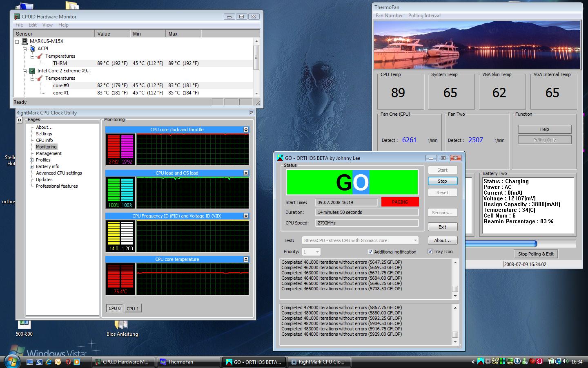The image size is (588, 368).
Task: Collapse the FID and VID graph panel
Action: tap(246, 216)
